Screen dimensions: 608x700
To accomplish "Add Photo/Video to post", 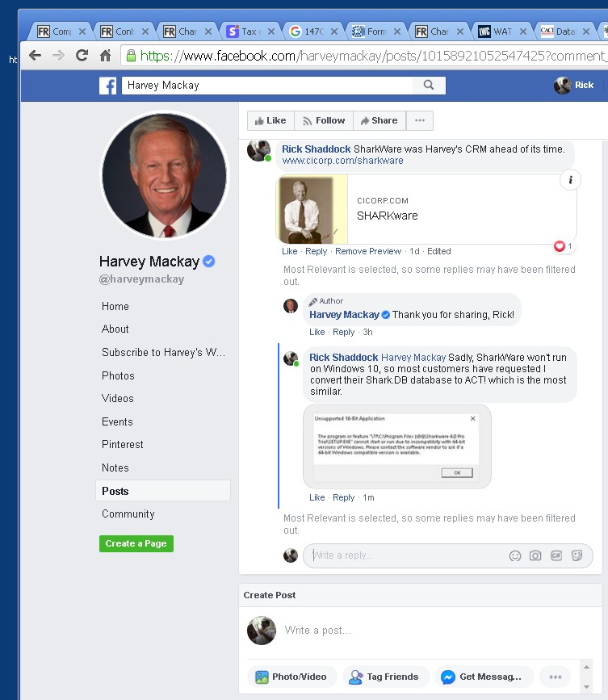I will pos(293,677).
